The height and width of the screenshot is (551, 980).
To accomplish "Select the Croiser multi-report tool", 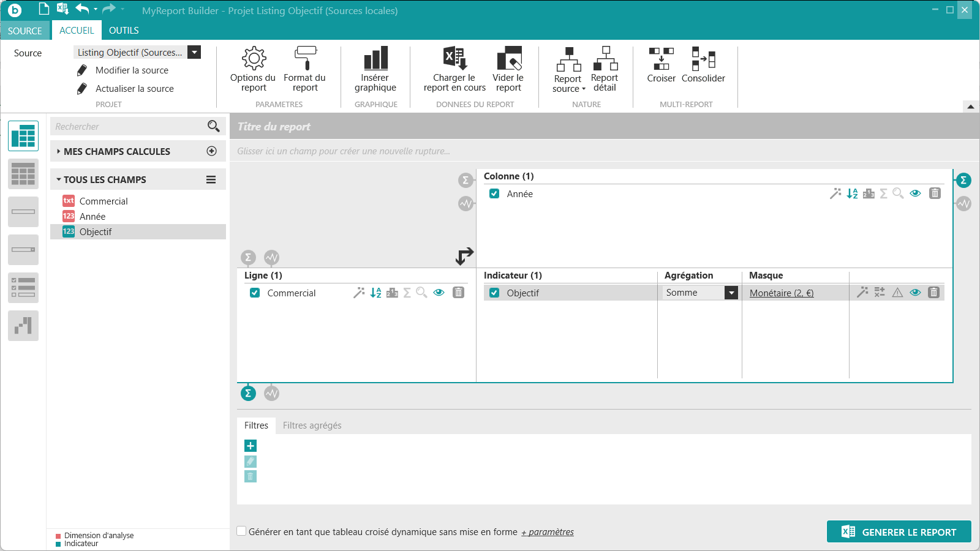I will (x=661, y=64).
